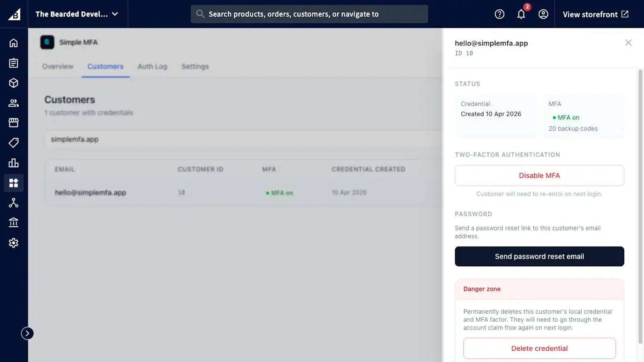This screenshot has height=362, width=644.
Task: Open the Storefront shop icon
Action: pyautogui.click(x=14, y=123)
